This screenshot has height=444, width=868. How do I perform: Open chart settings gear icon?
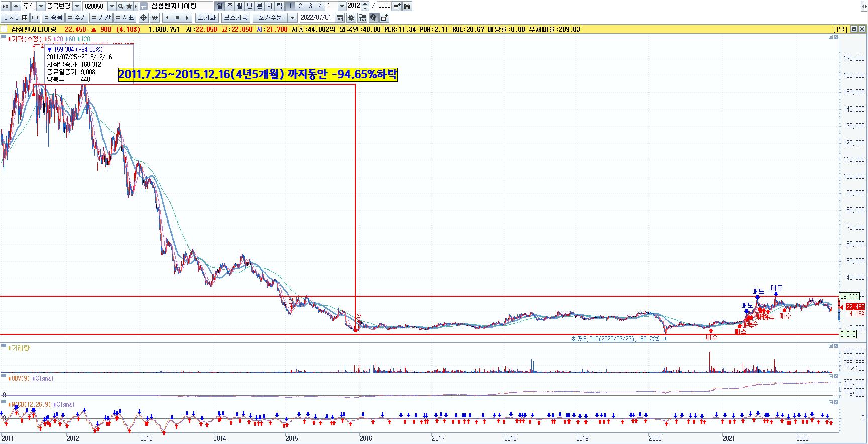pos(351,18)
